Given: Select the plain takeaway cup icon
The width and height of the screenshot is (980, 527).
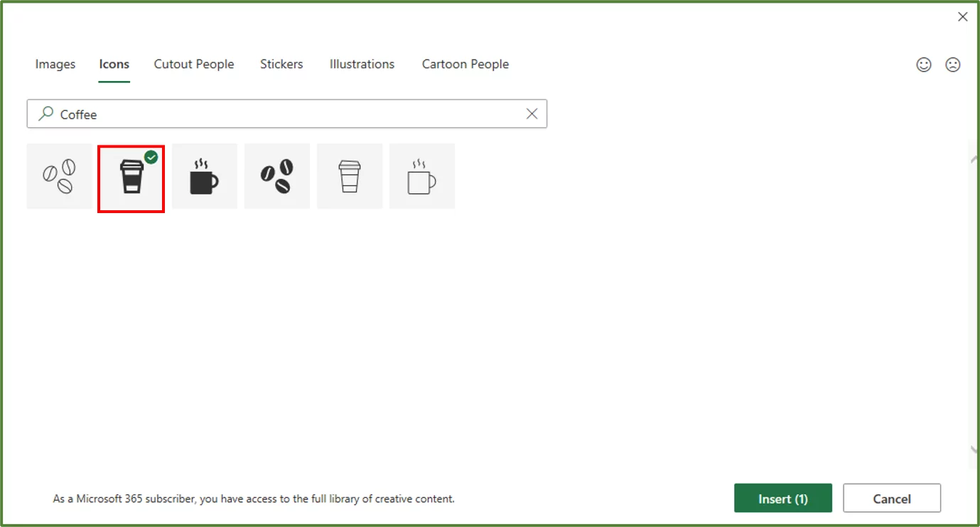Looking at the screenshot, I should coord(350,175).
